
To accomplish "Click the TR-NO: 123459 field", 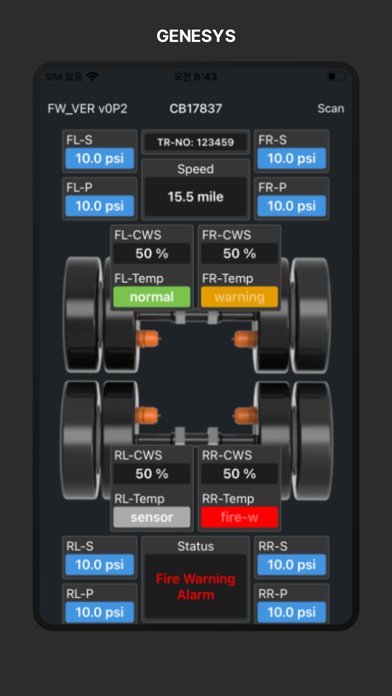I will coord(196,142).
